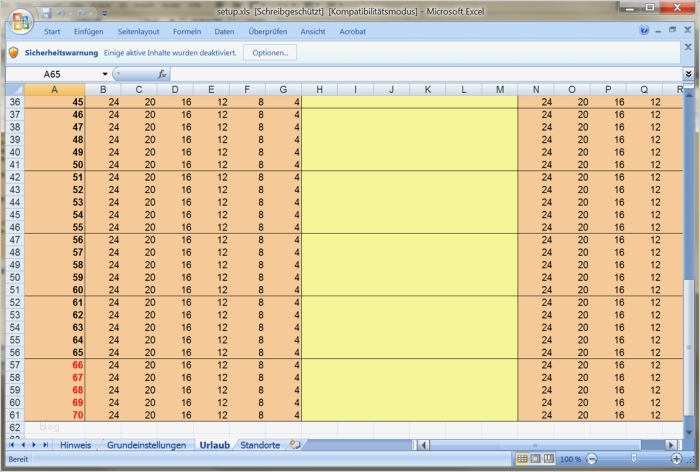Switch to the Urlaub sheet tab
700x472 pixels.
(x=215, y=445)
